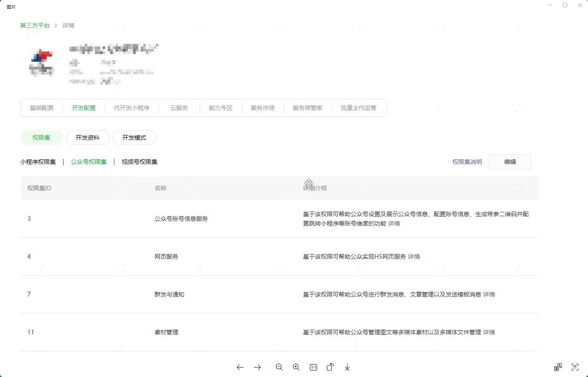Click the zoom in magnifier icon
The height and width of the screenshot is (377, 588).
[296, 367]
